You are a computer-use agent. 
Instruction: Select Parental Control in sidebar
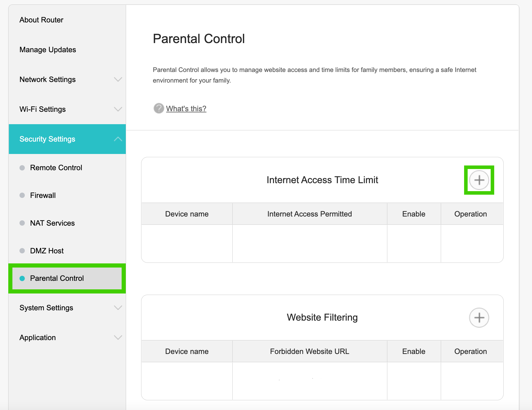57,278
